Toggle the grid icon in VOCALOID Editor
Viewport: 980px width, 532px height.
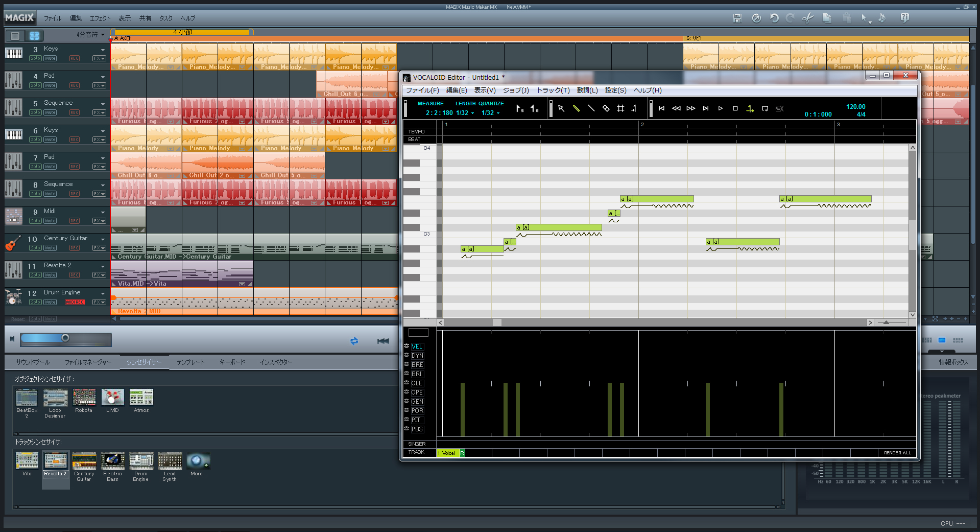(x=620, y=108)
